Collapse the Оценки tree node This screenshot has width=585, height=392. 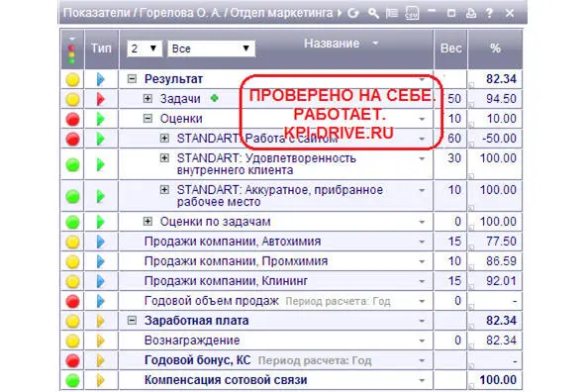coord(147,118)
